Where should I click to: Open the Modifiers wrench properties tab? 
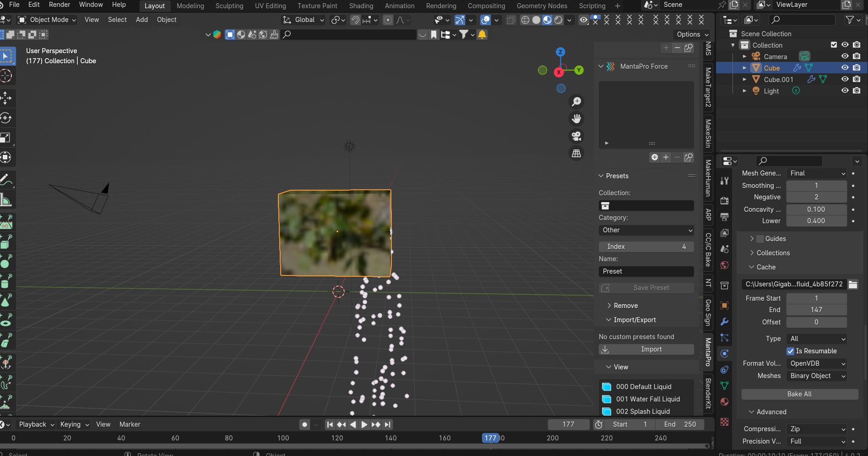[724, 321]
